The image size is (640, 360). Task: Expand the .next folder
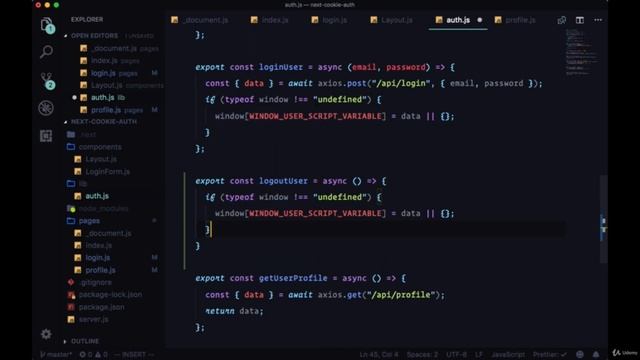pyautogui.click(x=82, y=134)
